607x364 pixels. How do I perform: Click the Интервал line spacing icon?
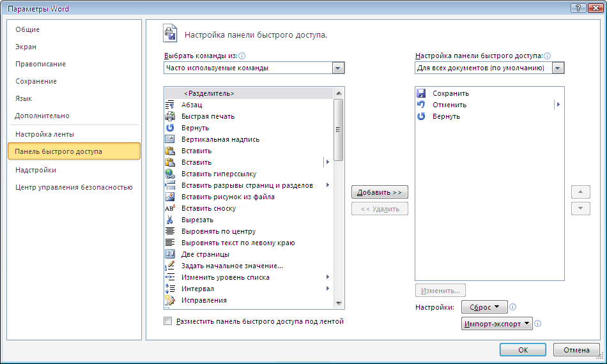169,289
